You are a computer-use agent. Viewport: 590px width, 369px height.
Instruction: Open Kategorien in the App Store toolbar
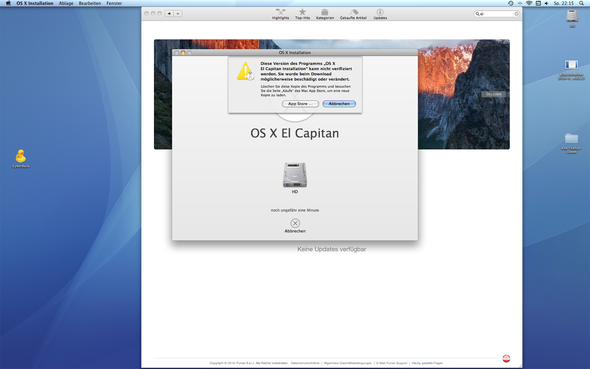point(325,14)
